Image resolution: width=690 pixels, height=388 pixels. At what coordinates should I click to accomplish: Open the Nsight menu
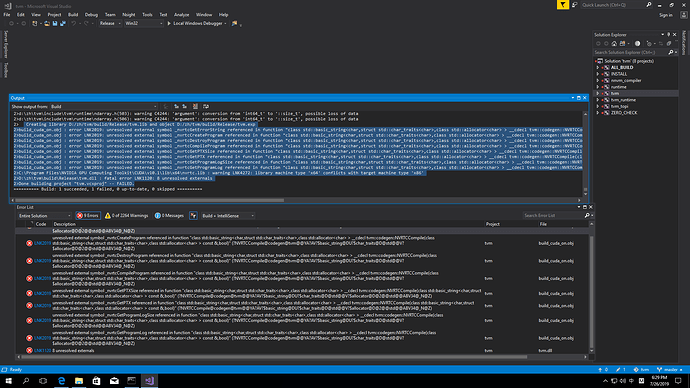128,15
